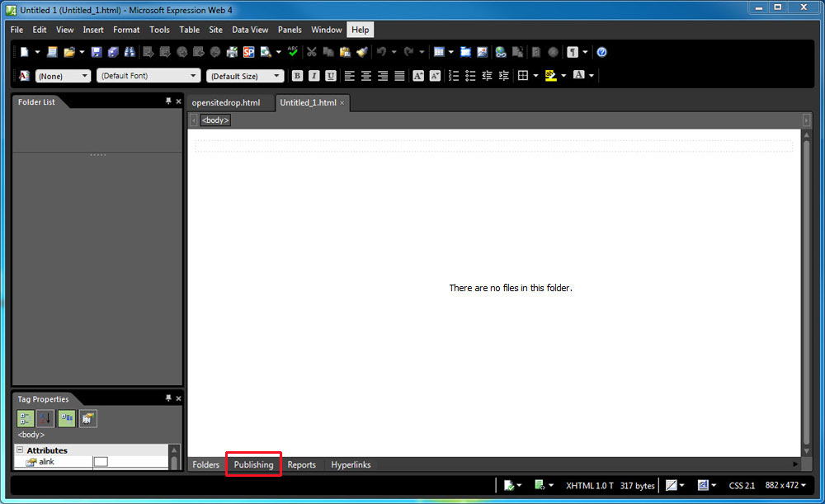825x504 pixels.
Task: Select the <body> tag in the tag selector
Action: tap(215, 120)
